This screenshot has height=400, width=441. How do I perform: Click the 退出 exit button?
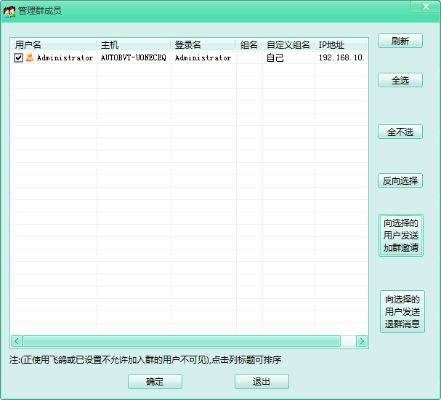[x=262, y=381]
